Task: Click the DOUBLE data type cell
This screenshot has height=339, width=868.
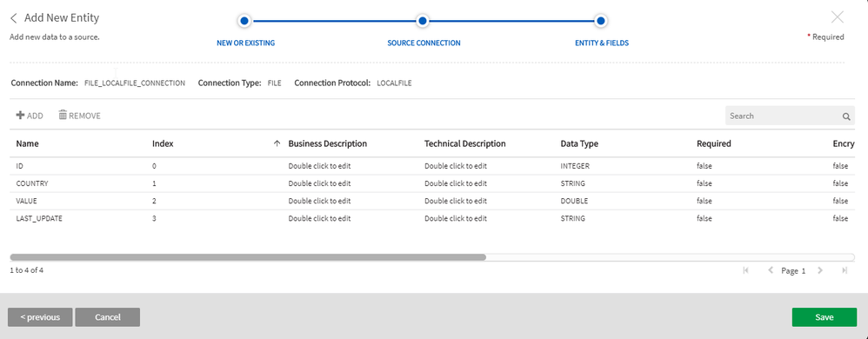Action: (574, 202)
